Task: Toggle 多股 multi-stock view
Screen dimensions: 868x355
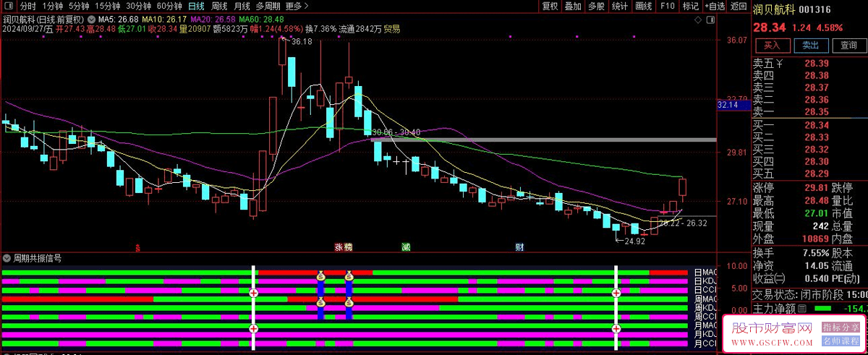Action: pyautogui.click(x=596, y=7)
